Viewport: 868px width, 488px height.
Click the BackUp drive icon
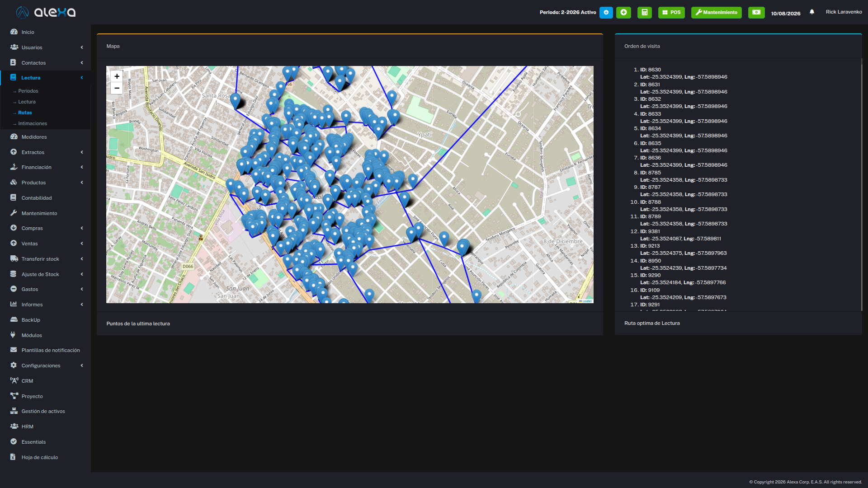point(14,320)
